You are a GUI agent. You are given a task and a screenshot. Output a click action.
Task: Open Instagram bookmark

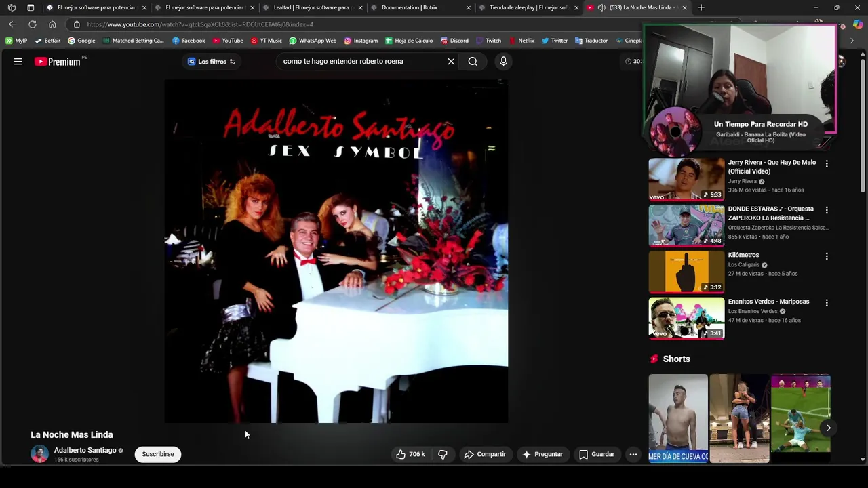coord(361,41)
